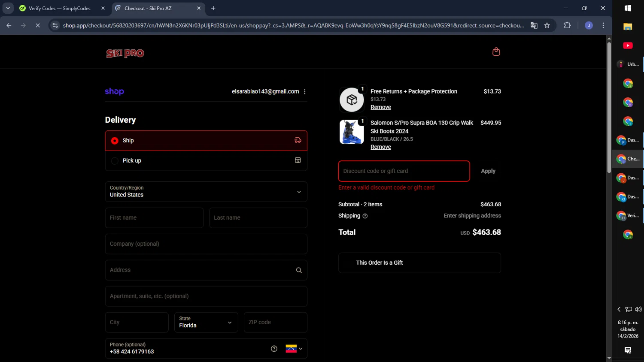Click the delivery truck icon in Ship row
This screenshot has height=362, width=644.
(298, 140)
